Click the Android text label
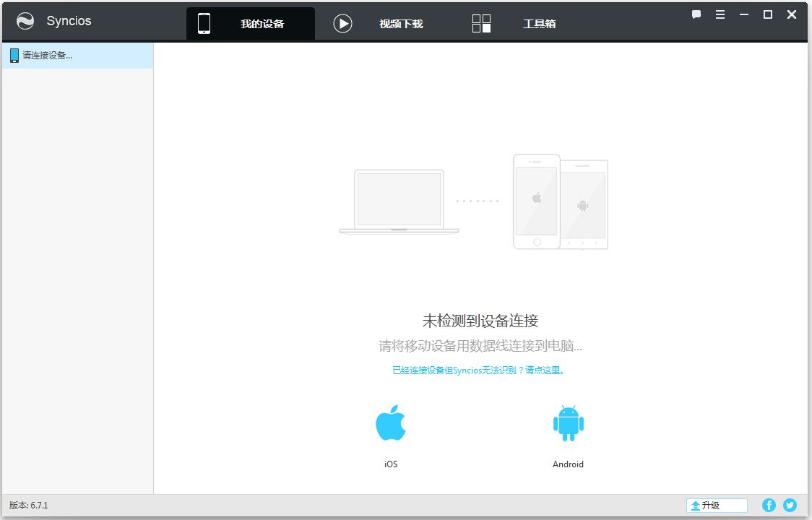The width and height of the screenshot is (812, 520). pyautogui.click(x=568, y=464)
